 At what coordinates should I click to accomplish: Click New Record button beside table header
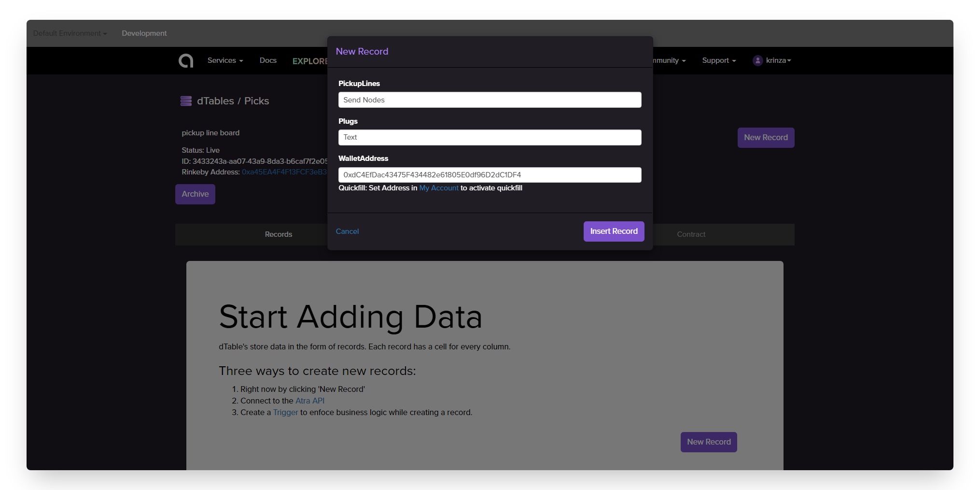[x=766, y=138]
